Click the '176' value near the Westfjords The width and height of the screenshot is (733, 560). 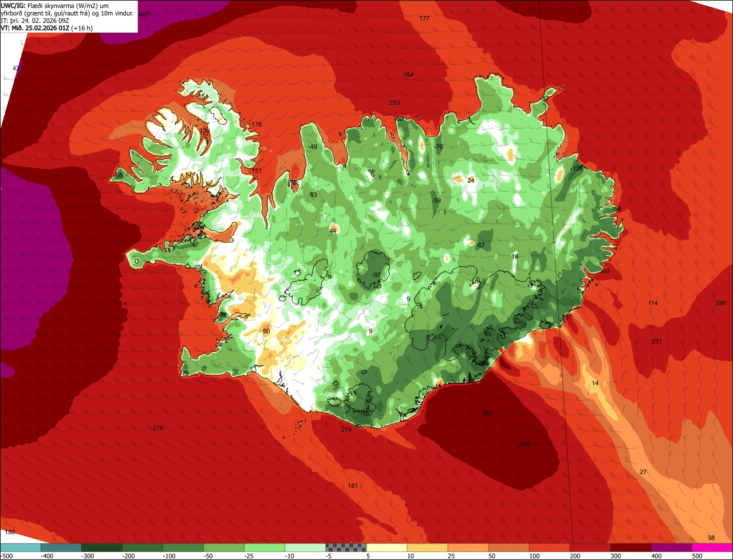tap(257, 124)
